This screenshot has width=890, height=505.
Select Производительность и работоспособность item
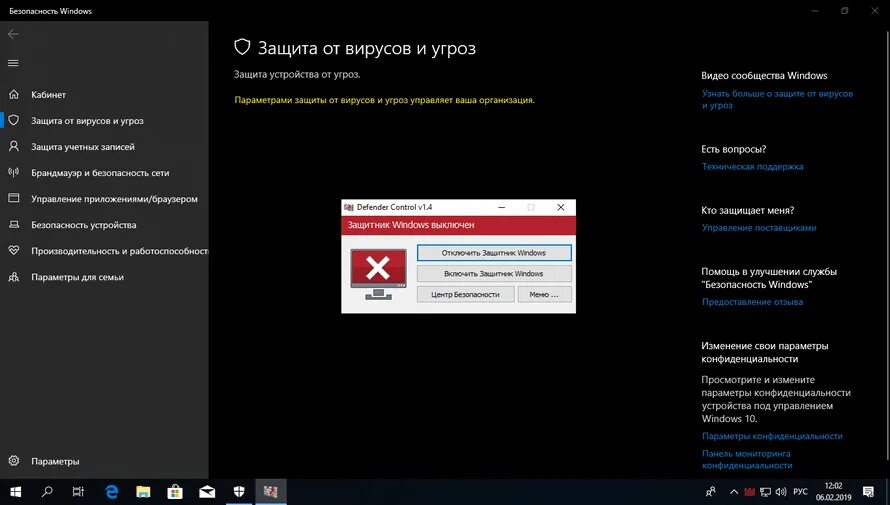[x=120, y=251]
